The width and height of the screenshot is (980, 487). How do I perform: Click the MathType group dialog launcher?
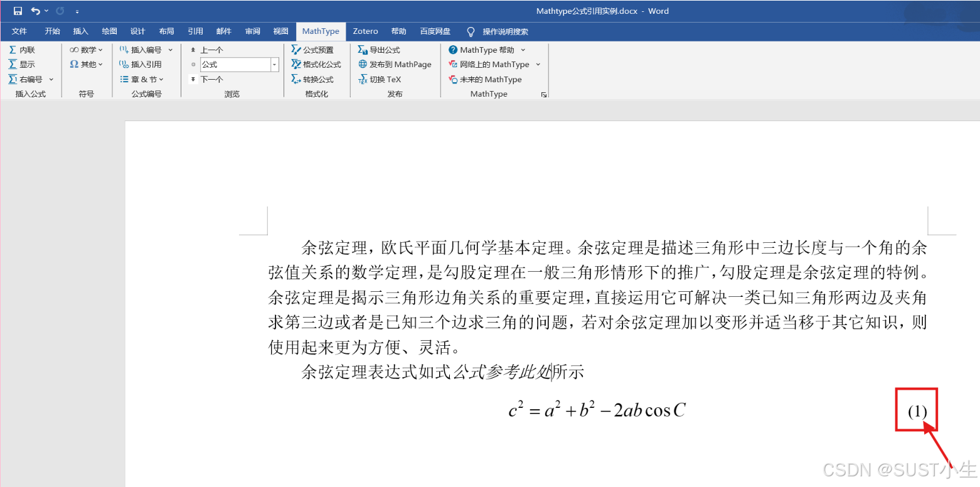(x=545, y=94)
